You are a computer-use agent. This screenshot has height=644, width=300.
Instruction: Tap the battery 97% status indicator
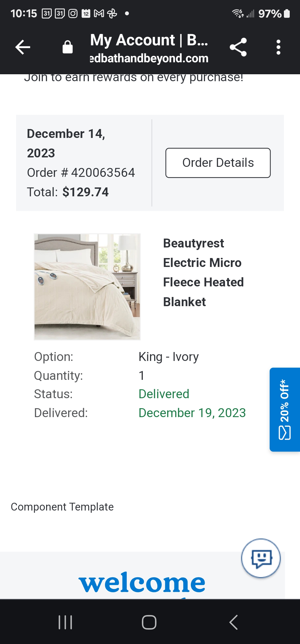click(274, 13)
